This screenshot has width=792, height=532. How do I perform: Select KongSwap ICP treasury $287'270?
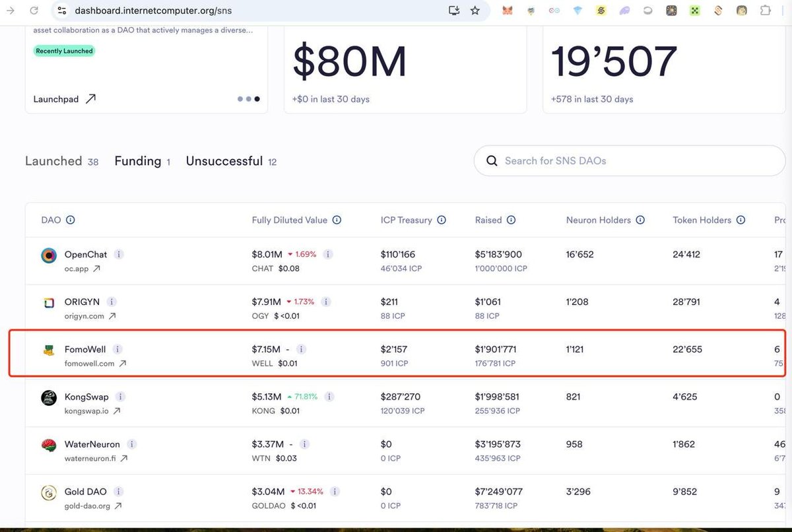[401, 397]
